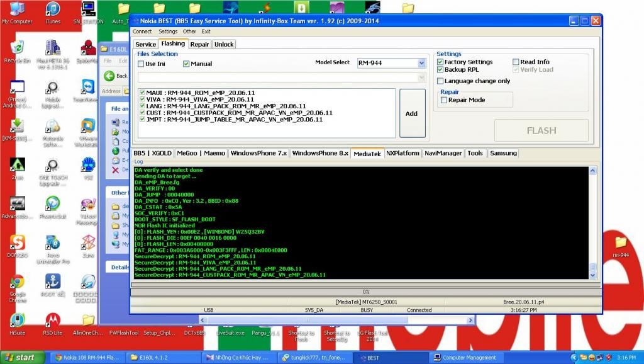Open the Connect menu
The image size is (644, 364).
[x=142, y=31]
